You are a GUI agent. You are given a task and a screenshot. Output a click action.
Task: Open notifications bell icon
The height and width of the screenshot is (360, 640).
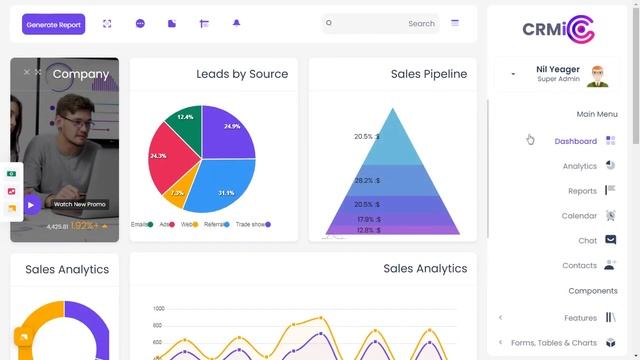(x=236, y=23)
